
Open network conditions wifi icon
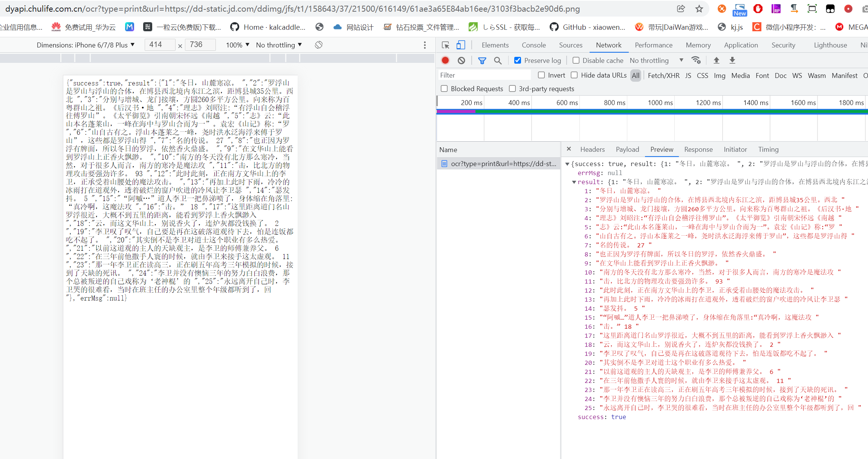pyautogui.click(x=696, y=60)
